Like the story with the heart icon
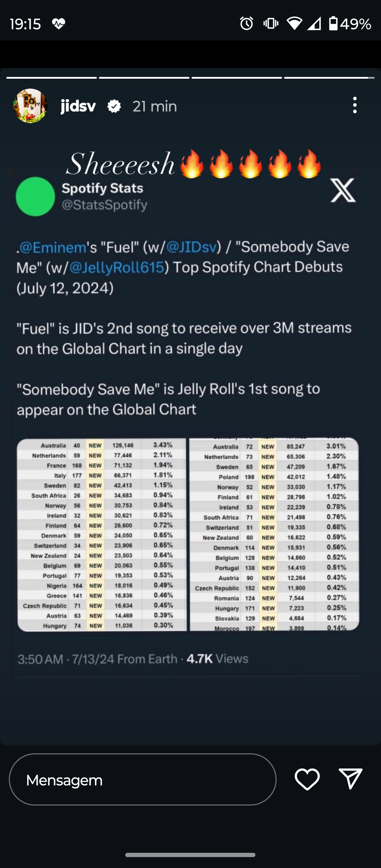The width and height of the screenshot is (381, 868). coord(307,779)
